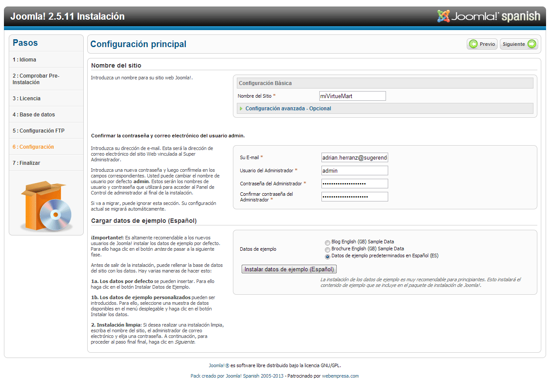The image size is (550, 392).
Task: Click the Previo green arrow icon
Action: tap(473, 44)
